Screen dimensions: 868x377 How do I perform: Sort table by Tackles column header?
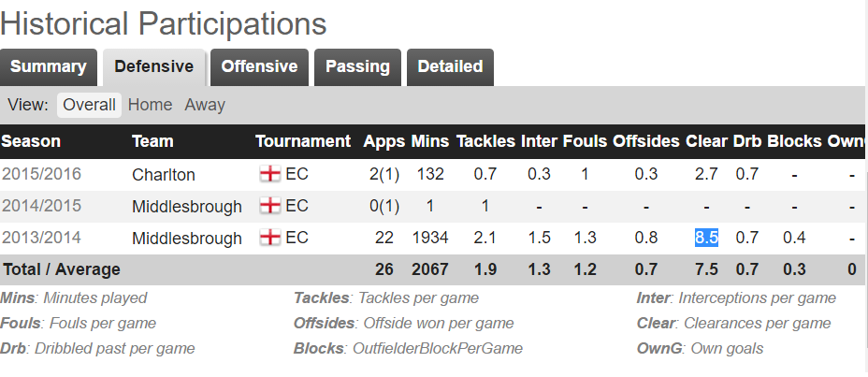(x=485, y=141)
